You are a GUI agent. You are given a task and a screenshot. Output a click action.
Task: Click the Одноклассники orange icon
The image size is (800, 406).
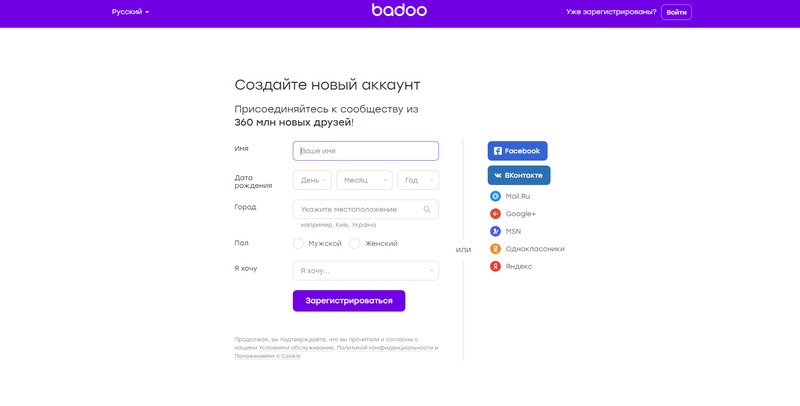tap(495, 249)
